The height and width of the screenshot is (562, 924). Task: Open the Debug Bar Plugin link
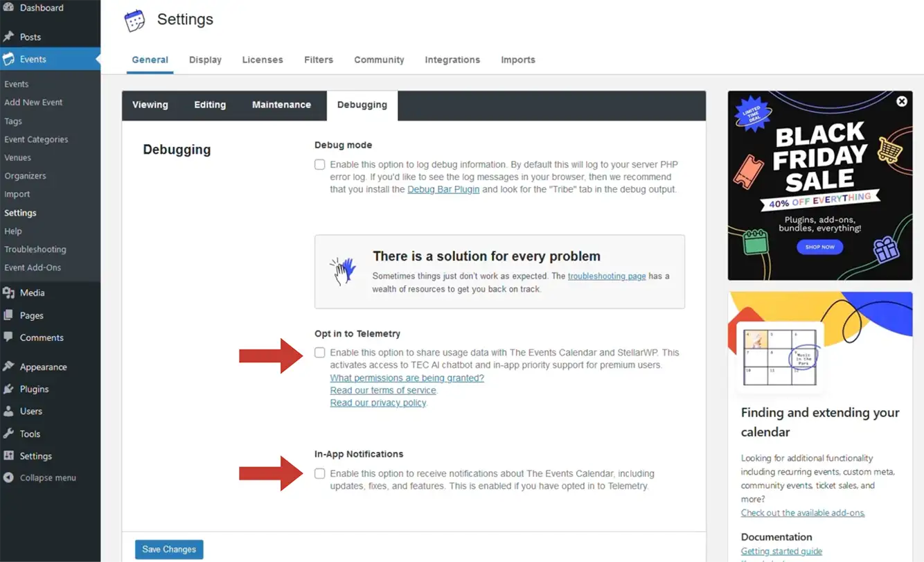pyautogui.click(x=443, y=189)
